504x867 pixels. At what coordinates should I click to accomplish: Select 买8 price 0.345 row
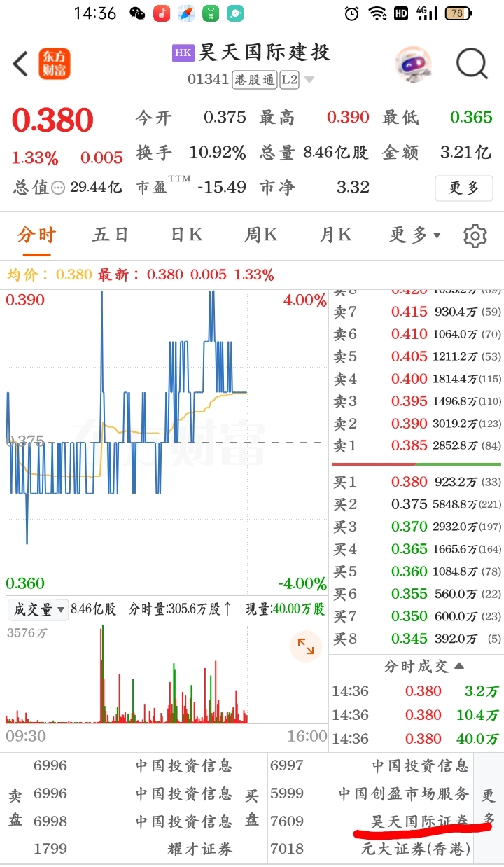coord(416,639)
